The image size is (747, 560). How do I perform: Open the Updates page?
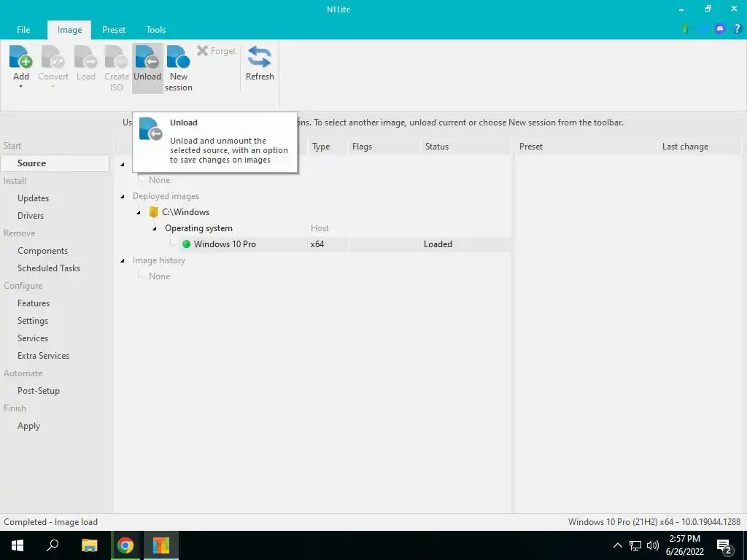(33, 198)
